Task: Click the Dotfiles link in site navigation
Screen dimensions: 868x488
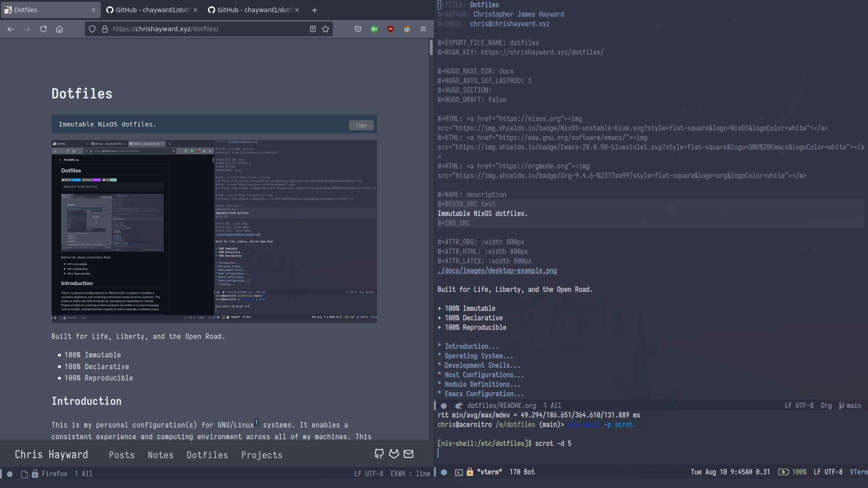Action: [x=207, y=455]
